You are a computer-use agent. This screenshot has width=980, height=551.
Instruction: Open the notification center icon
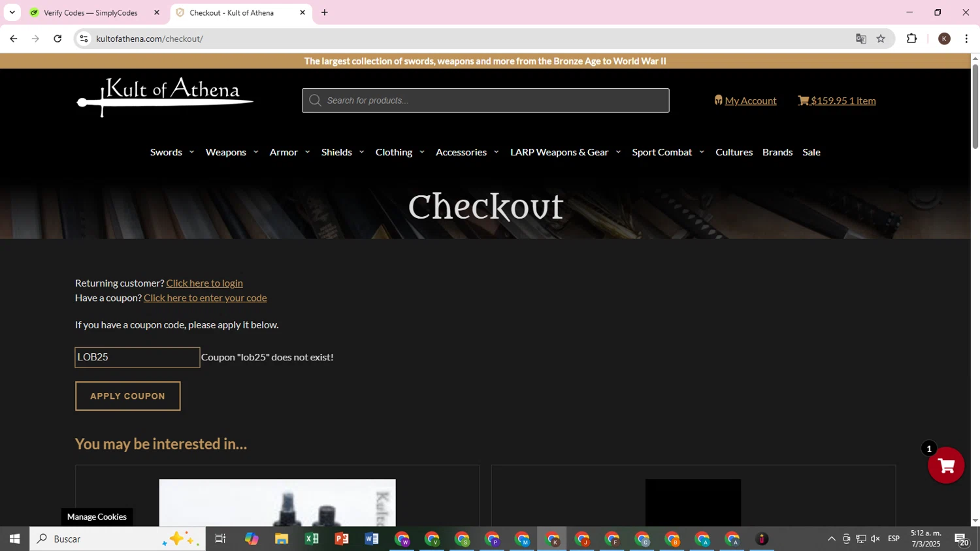(962, 539)
